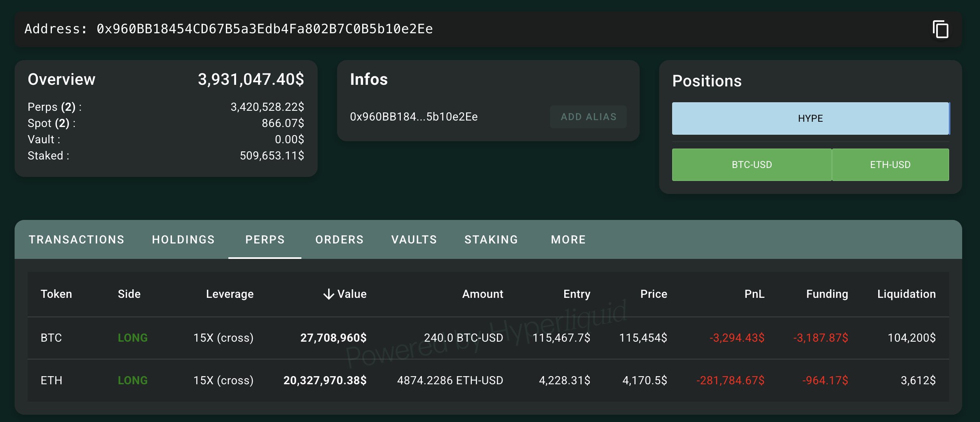Click the ETH token row
The image size is (980, 422).
(52, 380)
